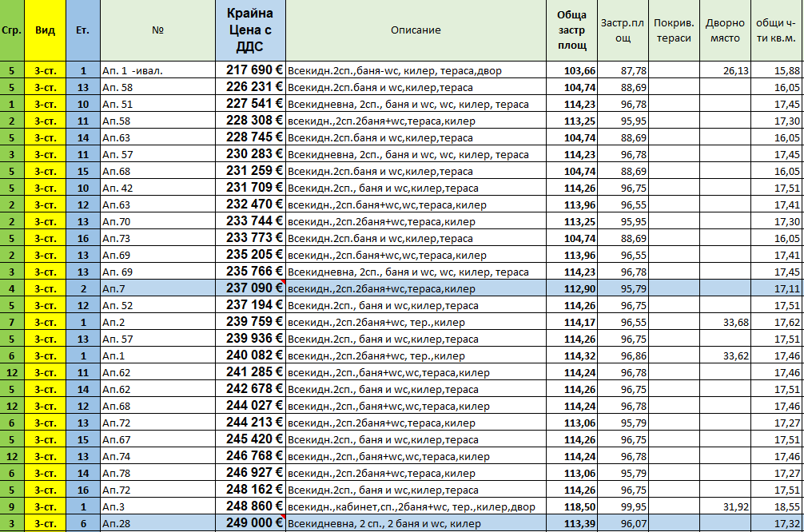Click the built area value '96,07'
Viewport: 804px width, 532px height.
click(623, 523)
